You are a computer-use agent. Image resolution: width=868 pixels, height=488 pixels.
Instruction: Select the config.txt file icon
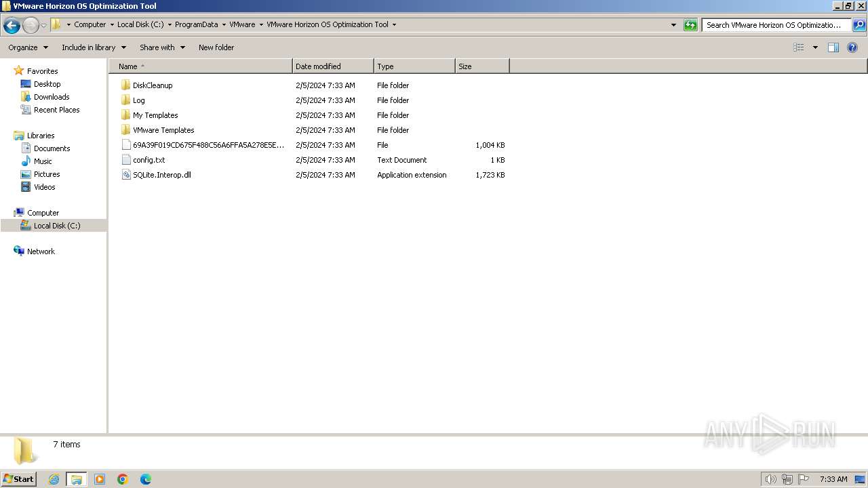125,160
